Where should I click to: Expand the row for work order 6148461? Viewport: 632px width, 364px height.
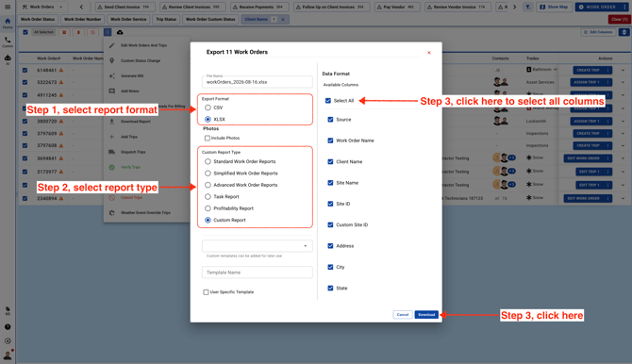623,70
